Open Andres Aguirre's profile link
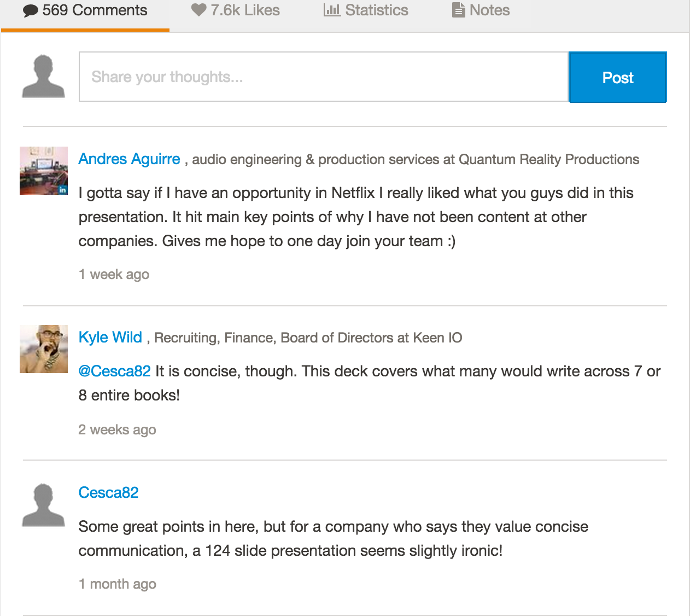This screenshot has height=616, width=690. (130, 159)
